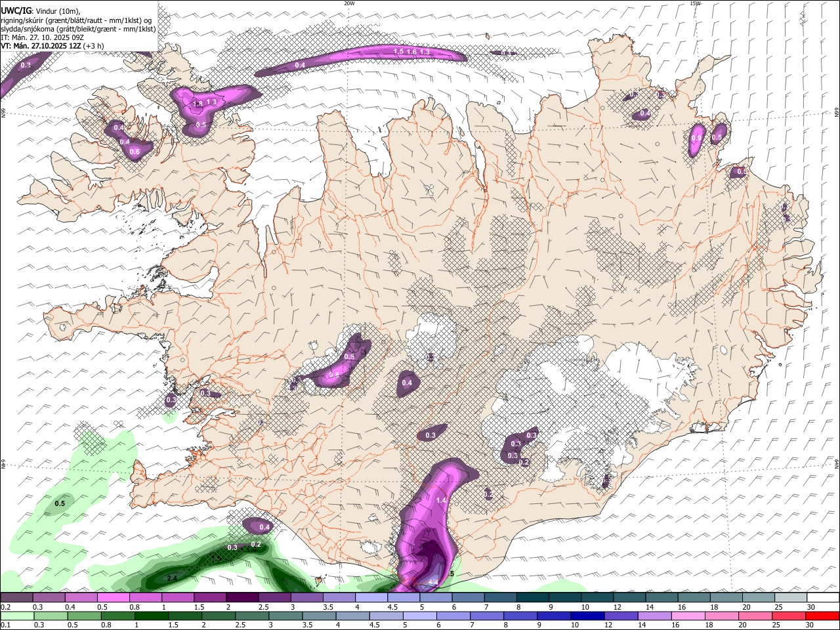Viewport: 840px width, 630px height.
Task: Select the dark teal snow swatch at 8
Action: [x=533, y=598]
